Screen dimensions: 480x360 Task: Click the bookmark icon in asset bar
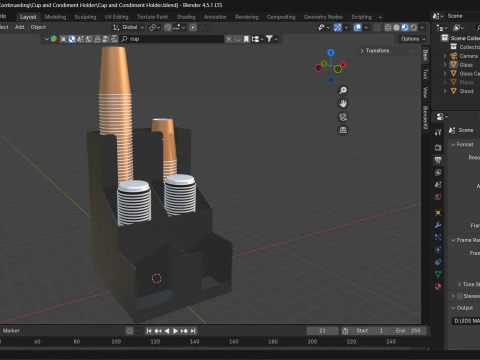[x=246, y=39]
